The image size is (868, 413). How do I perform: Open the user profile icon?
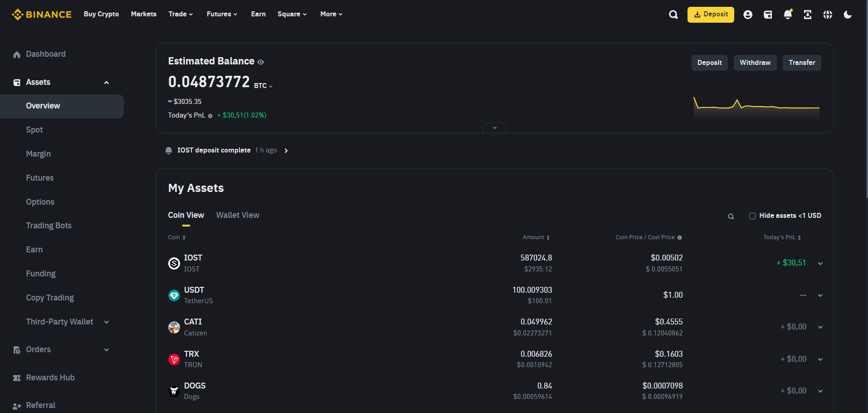[x=748, y=15]
